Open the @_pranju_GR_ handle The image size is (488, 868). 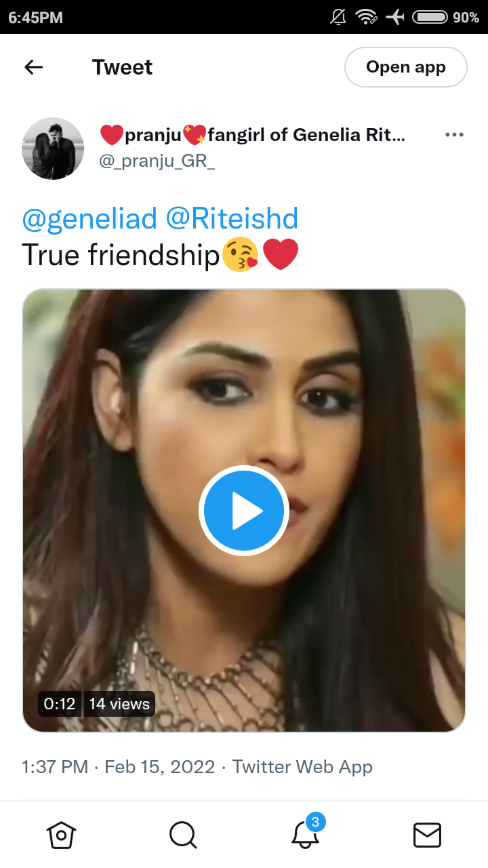[157, 161]
